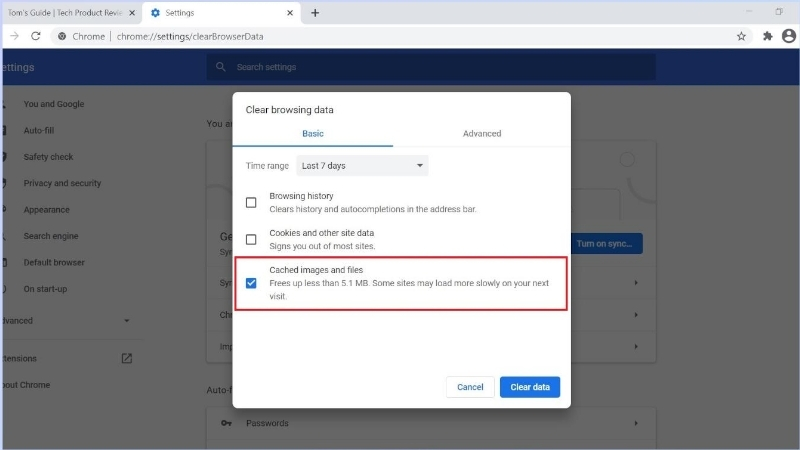The image size is (800, 450).
Task: Reload the page with the refresh icon
Action: tap(35, 36)
